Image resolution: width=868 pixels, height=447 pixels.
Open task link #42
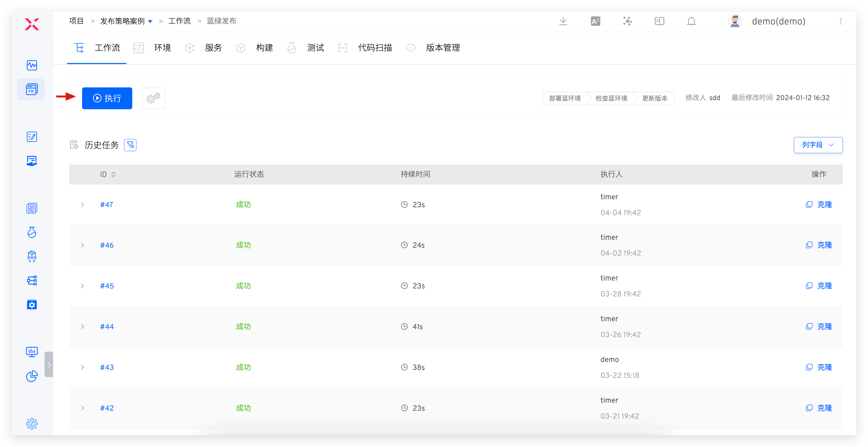click(x=107, y=408)
